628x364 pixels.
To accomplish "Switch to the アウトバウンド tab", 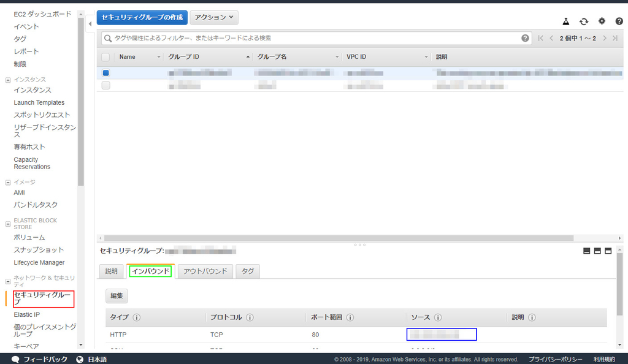I will (x=205, y=271).
